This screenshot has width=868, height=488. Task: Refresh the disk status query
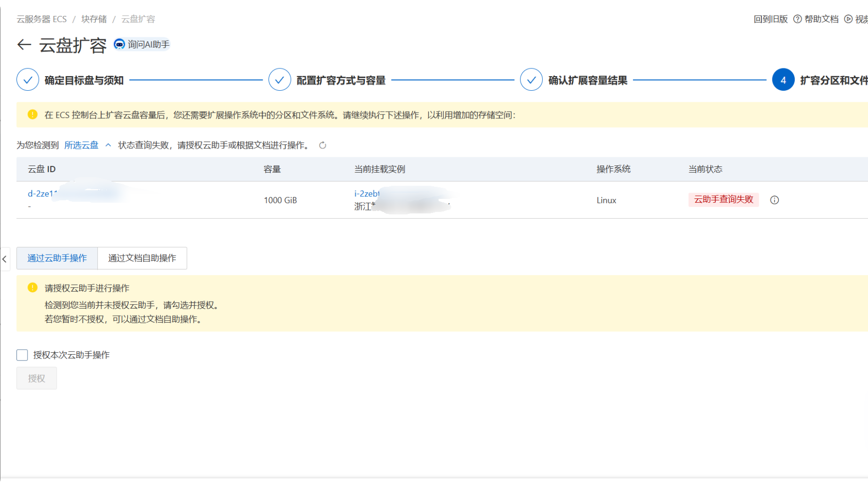pyautogui.click(x=323, y=146)
